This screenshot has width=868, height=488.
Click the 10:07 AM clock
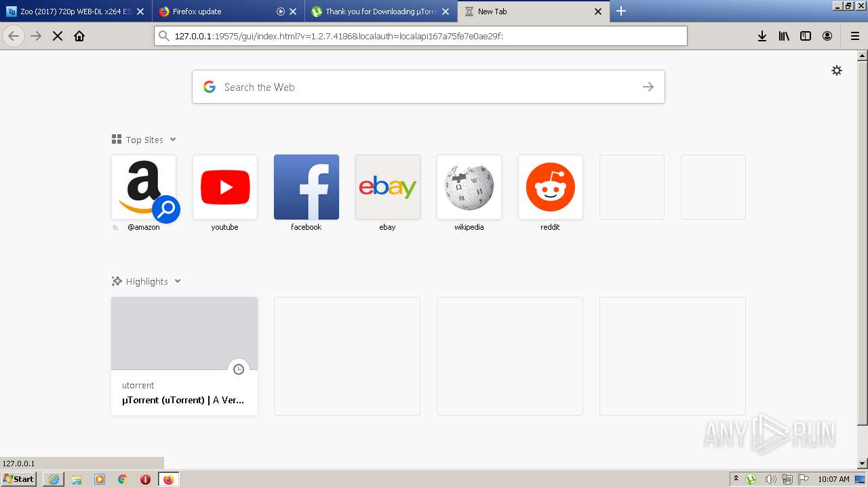tap(833, 479)
